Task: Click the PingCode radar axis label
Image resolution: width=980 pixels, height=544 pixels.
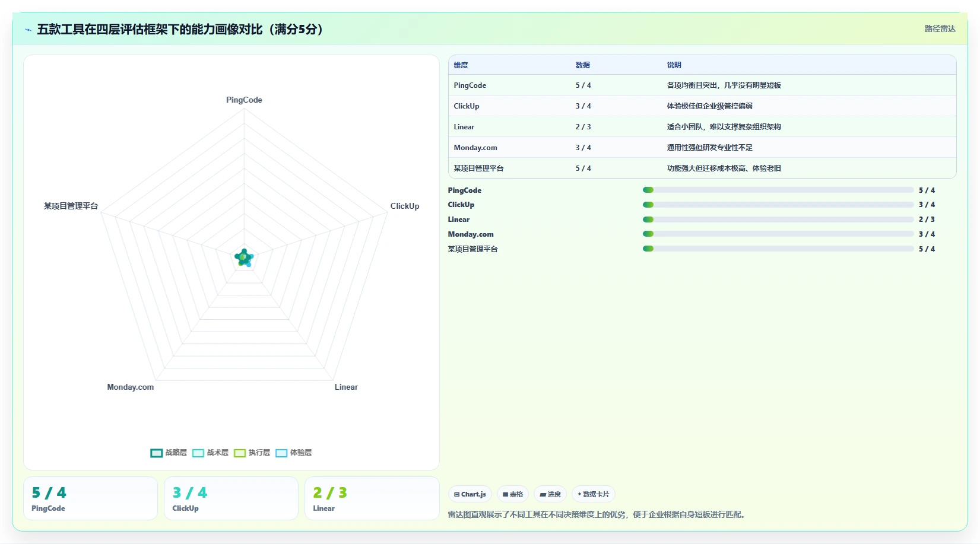Action: pos(244,100)
